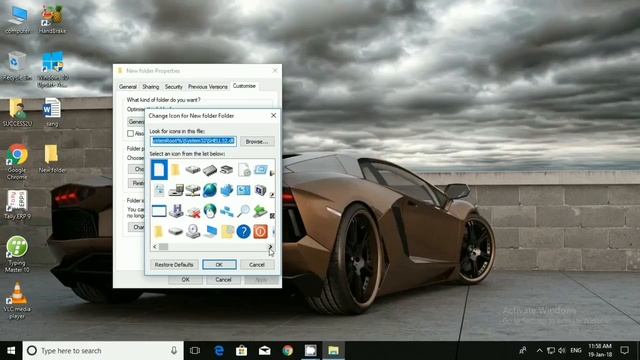Choose the floppy disk drive icon
This screenshot has height=360, width=640.
click(x=176, y=211)
